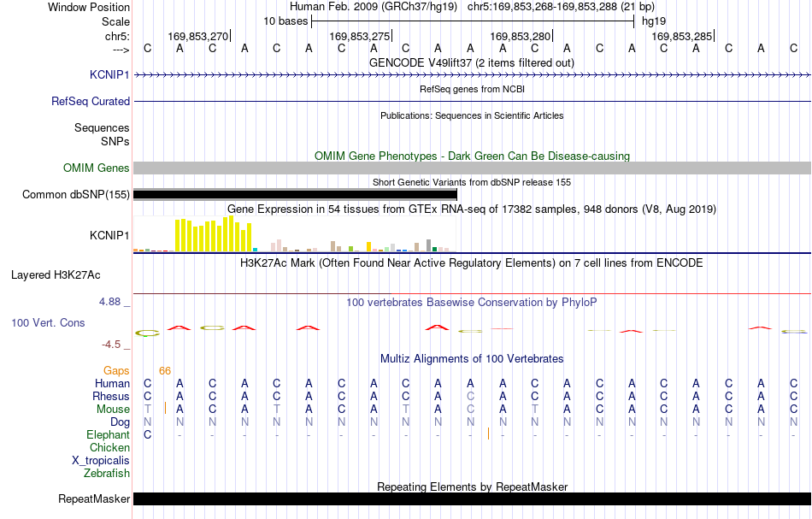Image resolution: width=812 pixels, height=519 pixels.
Task: Click the Common dbSNP(155) black variant bar
Action: (295, 195)
